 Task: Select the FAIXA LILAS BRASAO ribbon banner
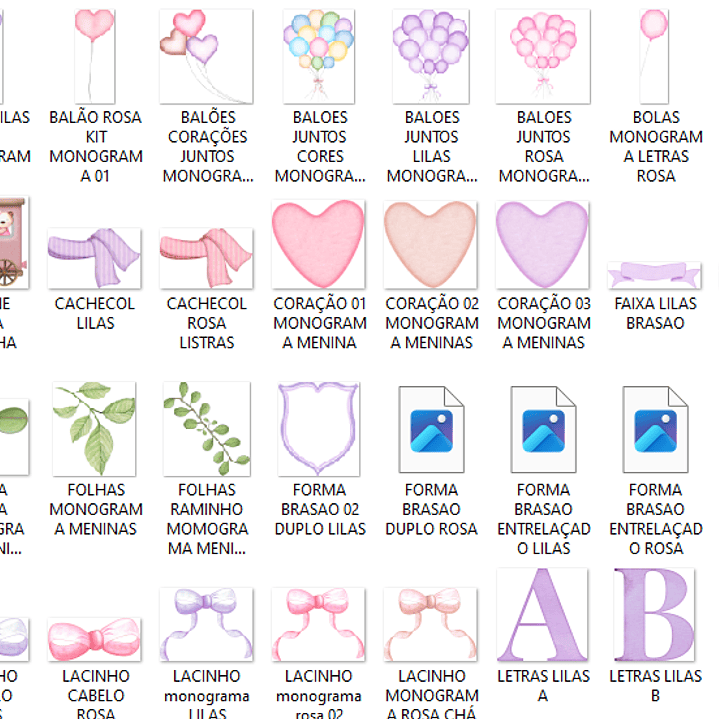point(654,275)
